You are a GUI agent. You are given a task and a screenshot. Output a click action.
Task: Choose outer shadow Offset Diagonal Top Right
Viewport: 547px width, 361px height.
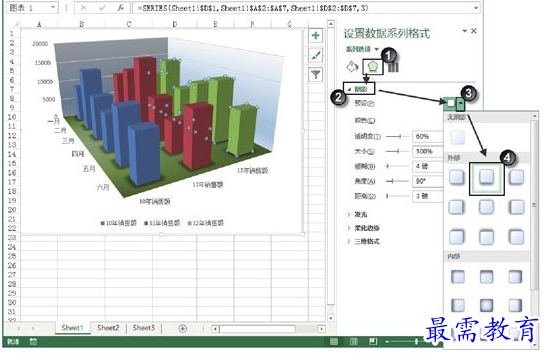[456, 237]
